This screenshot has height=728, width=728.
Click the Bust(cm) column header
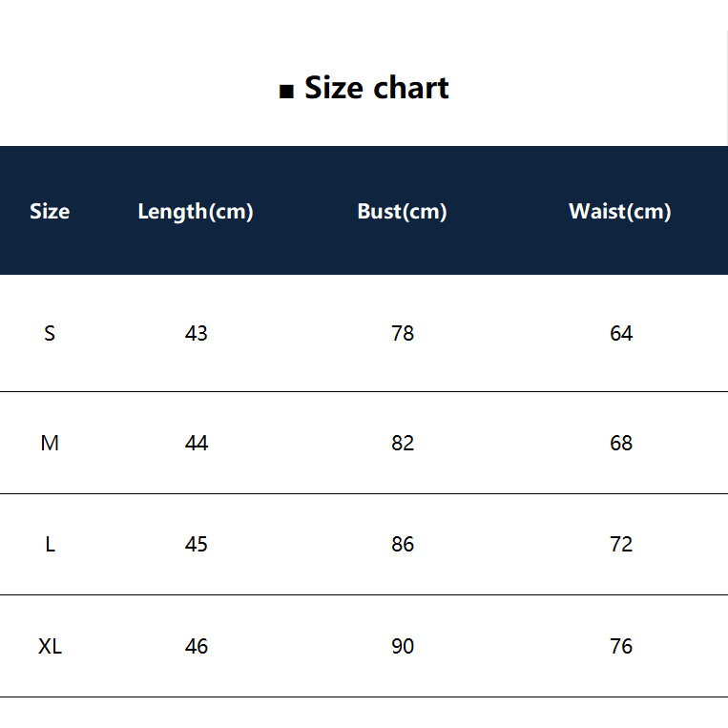click(402, 211)
